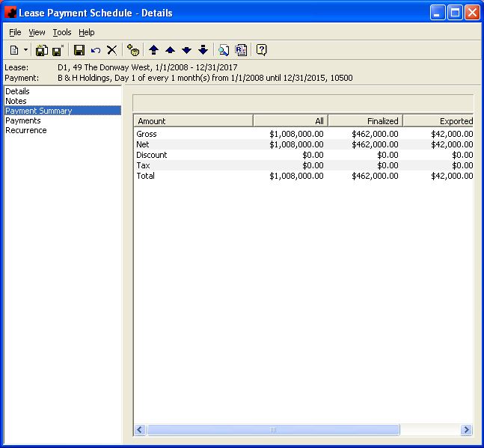Click the New document toolbar icon
Viewport: 484px width, 448px height.
[x=14, y=50]
